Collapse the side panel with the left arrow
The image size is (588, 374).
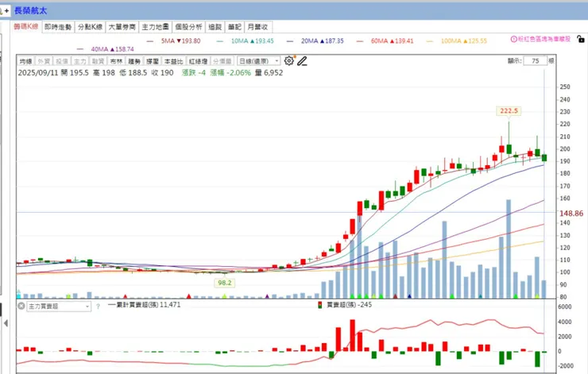pos(6,322)
